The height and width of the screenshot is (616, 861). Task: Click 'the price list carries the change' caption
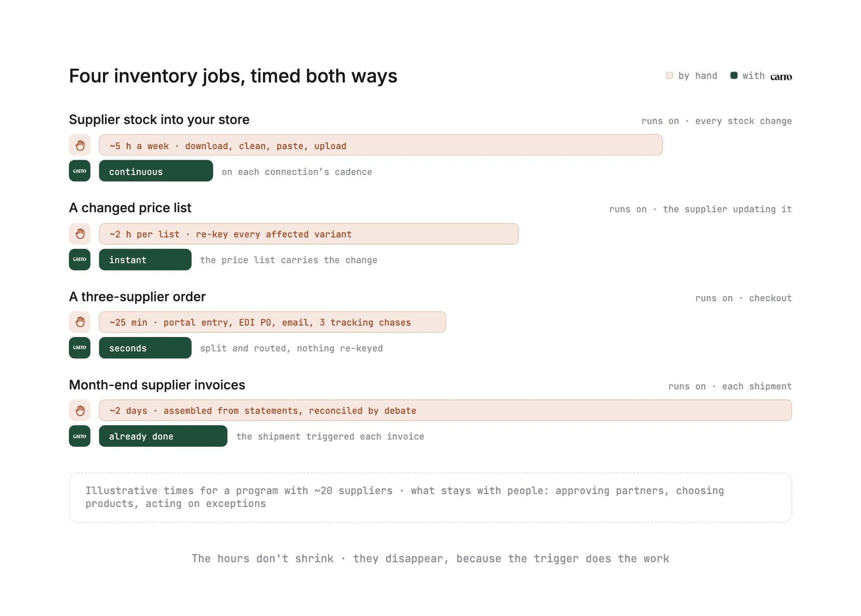point(288,260)
